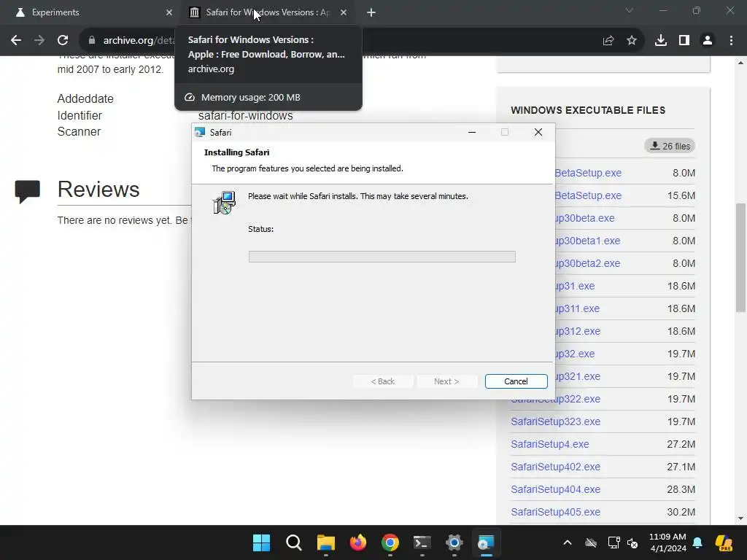Open the Windows Start menu

coord(262,542)
